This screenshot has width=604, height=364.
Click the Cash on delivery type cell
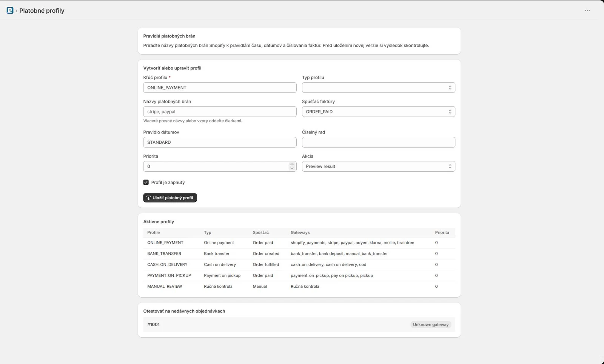pyautogui.click(x=220, y=264)
